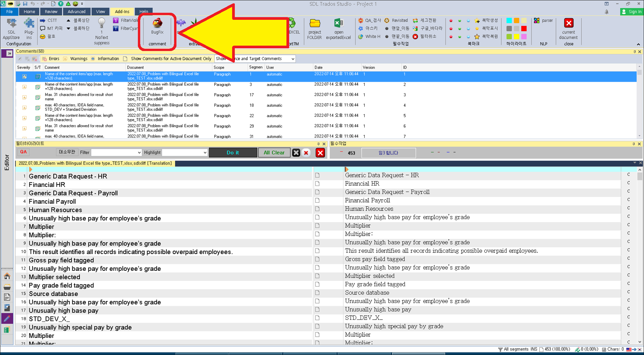Open the File menu
The height and width of the screenshot is (355, 644).
[x=9, y=11]
